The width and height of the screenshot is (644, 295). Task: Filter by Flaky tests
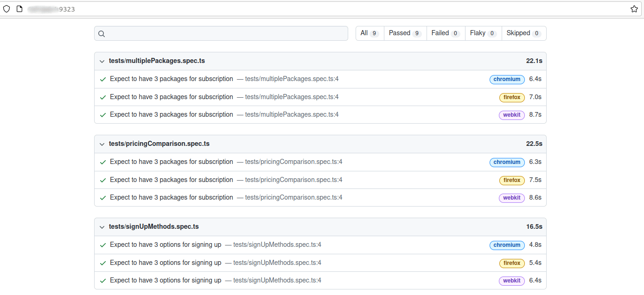click(483, 33)
